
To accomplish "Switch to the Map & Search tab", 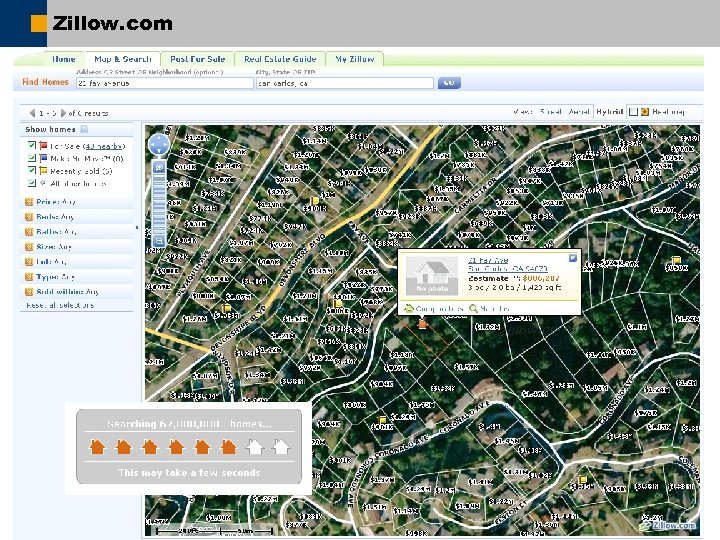I will (123, 59).
